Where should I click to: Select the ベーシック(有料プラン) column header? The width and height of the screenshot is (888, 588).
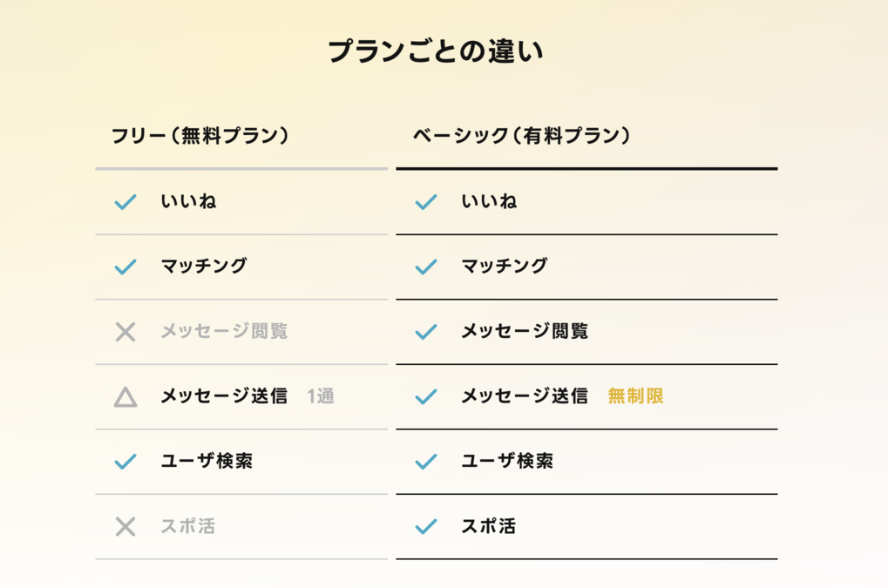pos(521,136)
